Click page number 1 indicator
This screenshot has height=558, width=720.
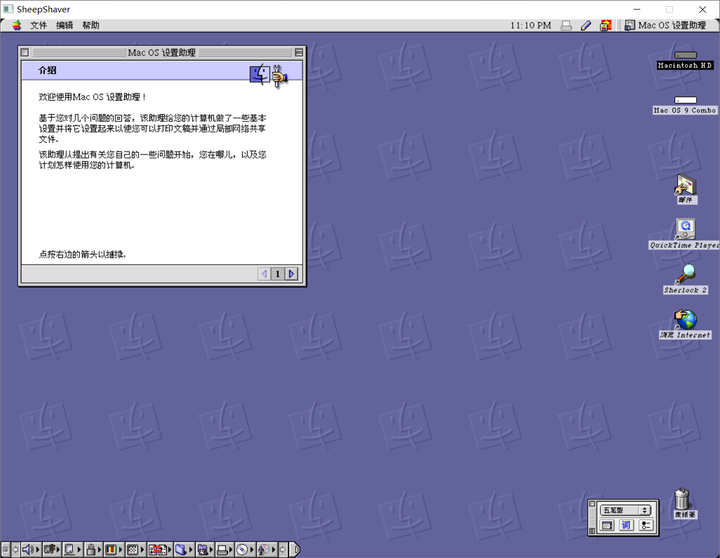[x=278, y=274]
